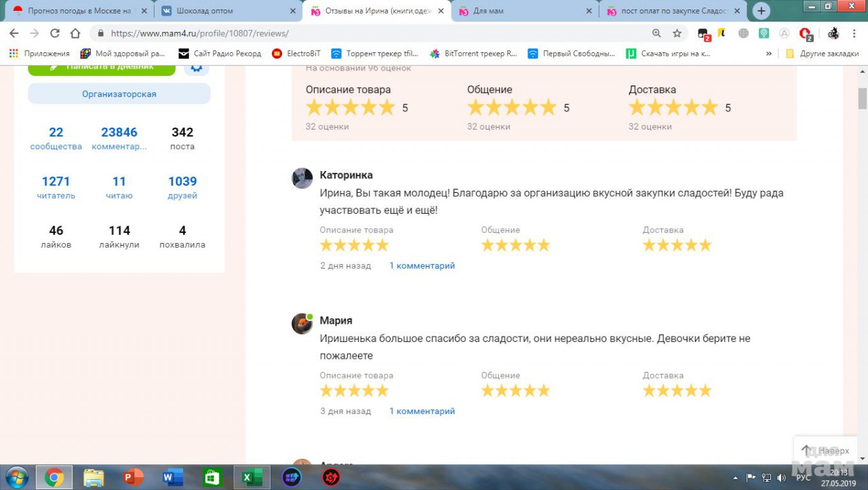Image resolution: width=868 pixels, height=490 pixels.
Task: Open the 1039 друзей list
Action: click(x=182, y=188)
